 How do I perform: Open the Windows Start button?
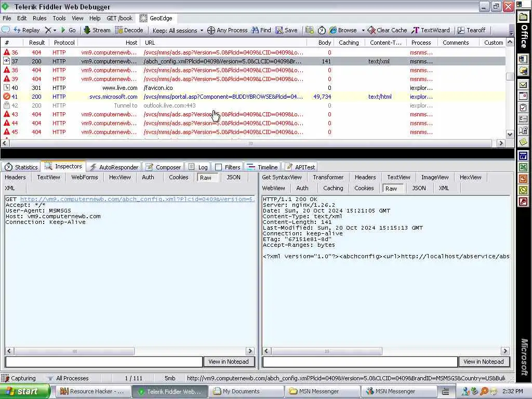[25, 391]
